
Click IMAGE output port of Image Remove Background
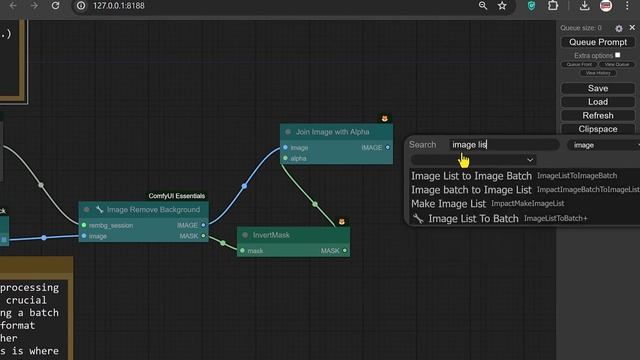203,225
